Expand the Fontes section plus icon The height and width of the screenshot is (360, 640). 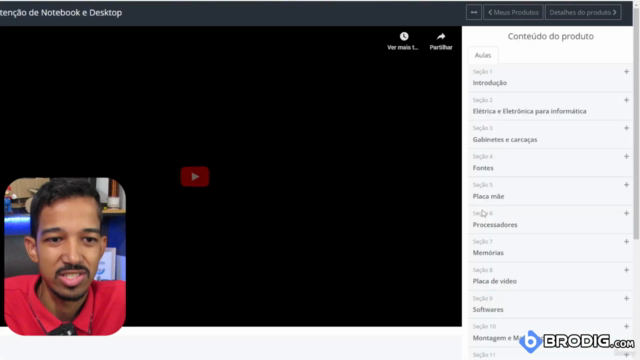(x=626, y=156)
